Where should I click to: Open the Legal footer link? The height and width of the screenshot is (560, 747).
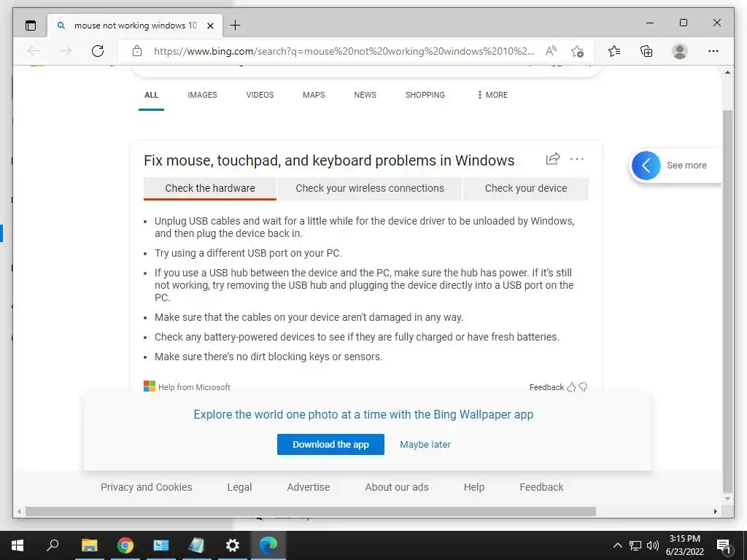tap(239, 487)
